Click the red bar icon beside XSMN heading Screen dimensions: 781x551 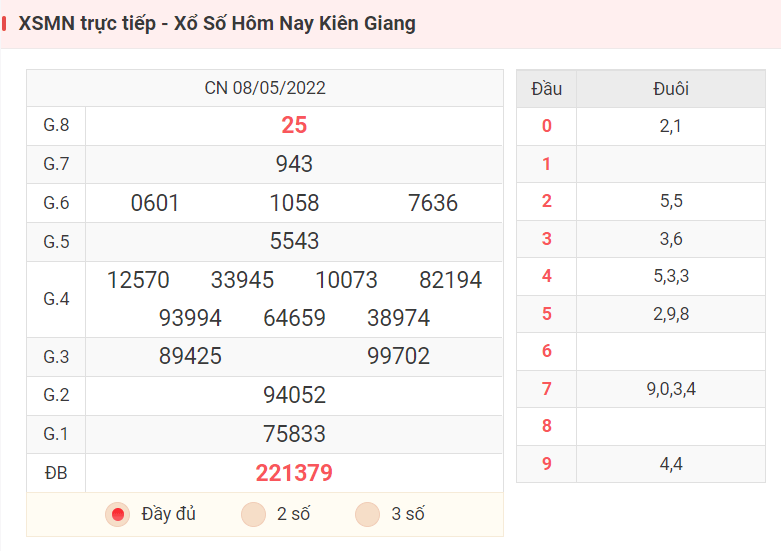coord(4,23)
